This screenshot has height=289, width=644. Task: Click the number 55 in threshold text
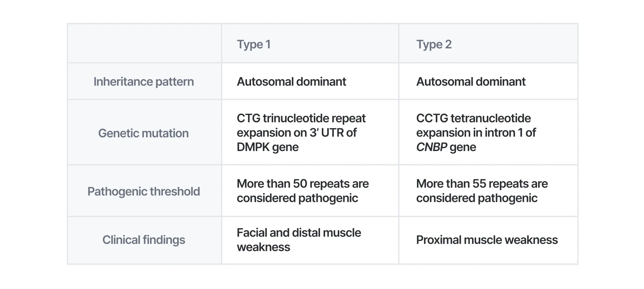(x=479, y=184)
